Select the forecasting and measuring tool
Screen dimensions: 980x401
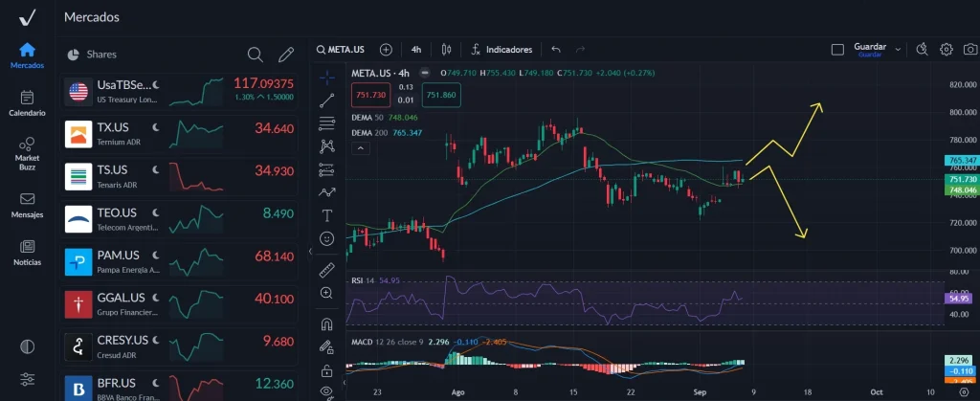click(327, 169)
